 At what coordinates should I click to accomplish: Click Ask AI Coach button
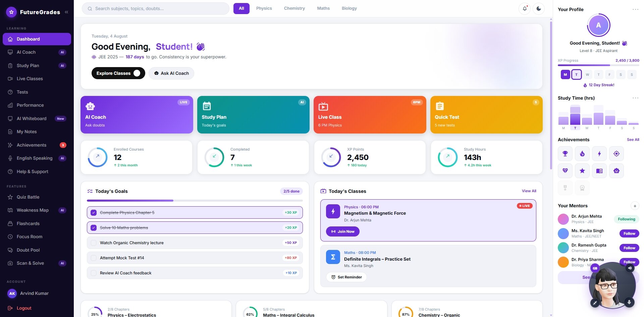tap(171, 73)
